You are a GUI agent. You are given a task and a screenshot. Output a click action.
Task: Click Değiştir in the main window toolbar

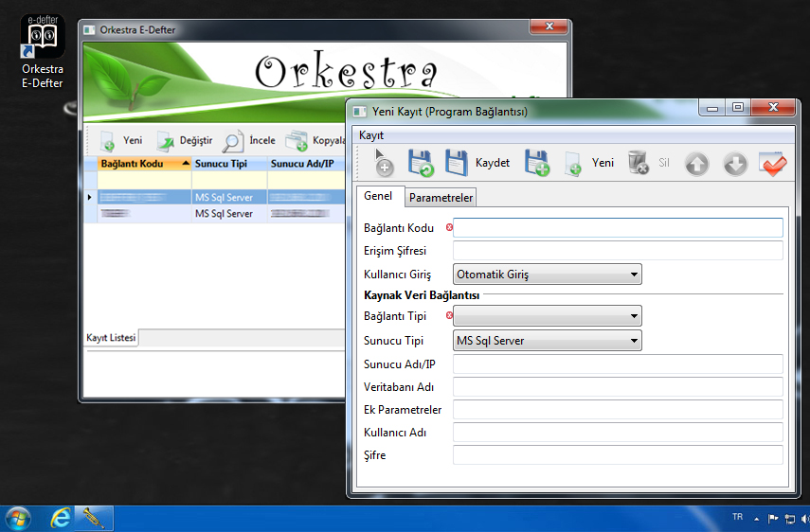coord(185,141)
